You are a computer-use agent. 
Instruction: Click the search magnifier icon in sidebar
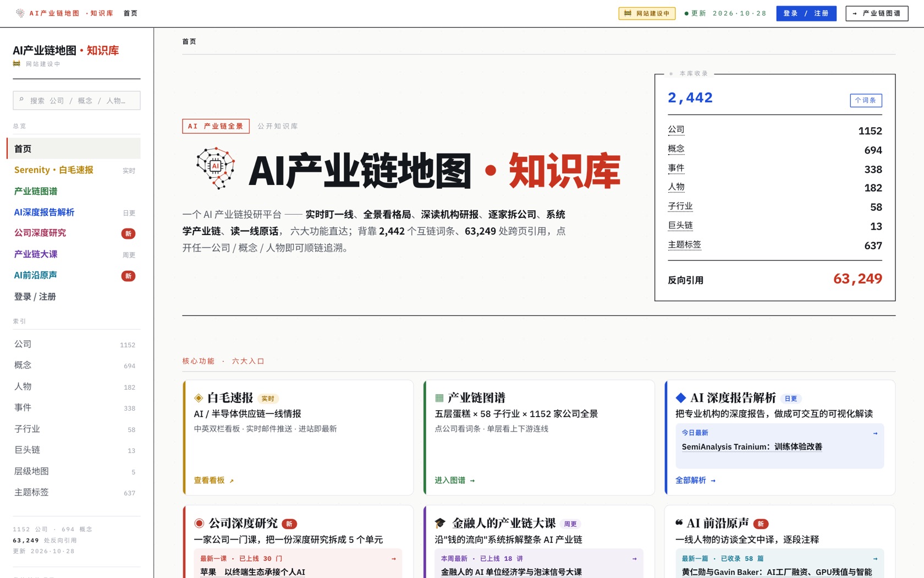click(22, 100)
